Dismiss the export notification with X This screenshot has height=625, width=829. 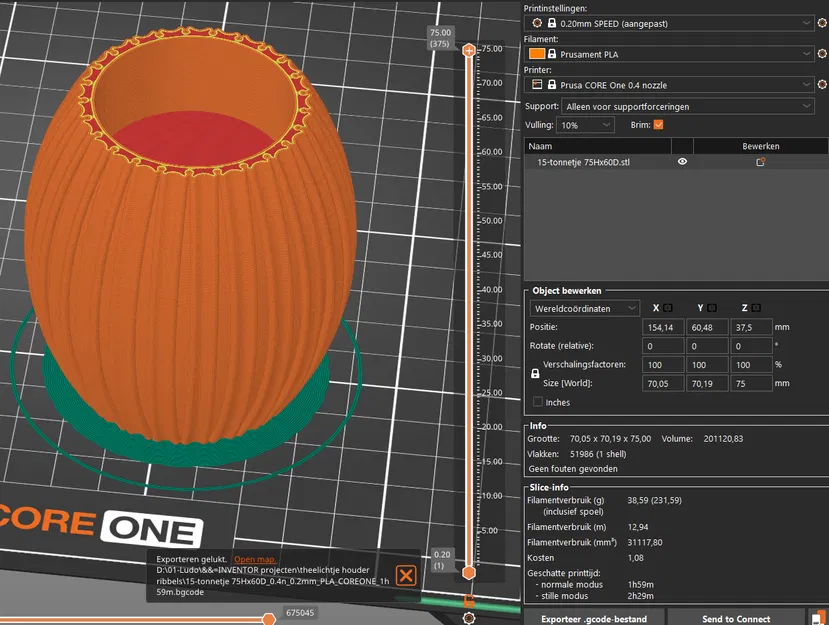tap(406, 575)
